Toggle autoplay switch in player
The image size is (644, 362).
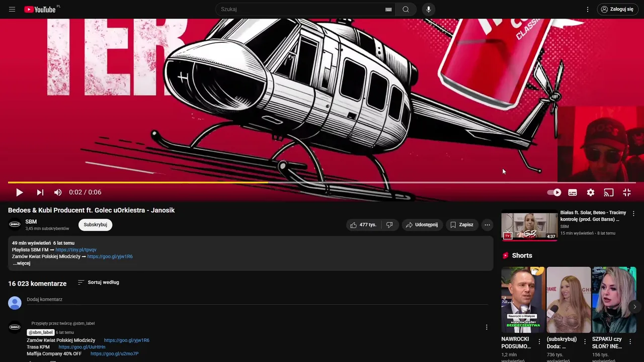click(x=554, y=192)
